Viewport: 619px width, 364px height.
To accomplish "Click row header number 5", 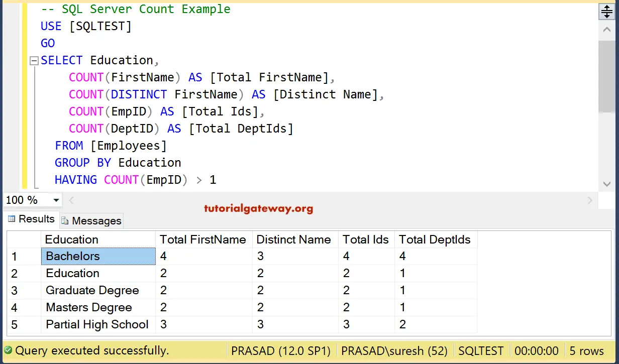I will coord(24,324).
